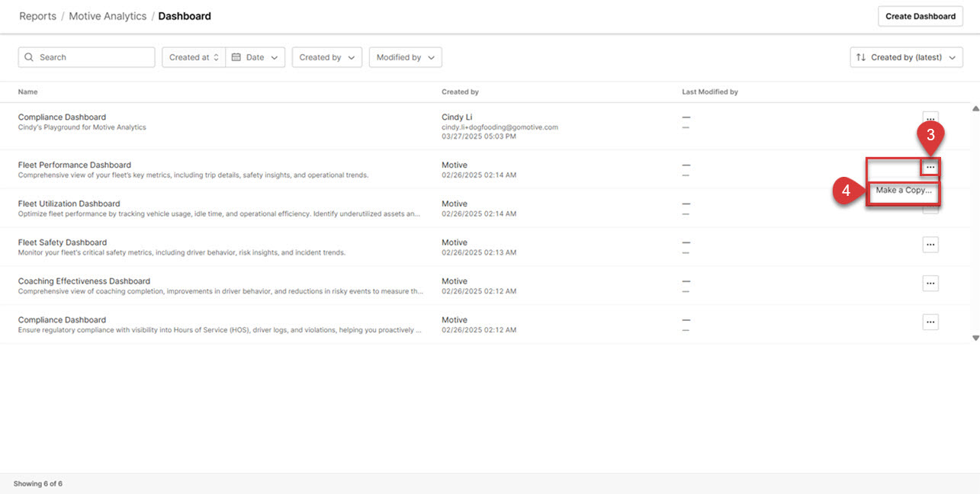Click the Showing 6 of 6 status text
The image size is (980, 494).
(38, 484)
